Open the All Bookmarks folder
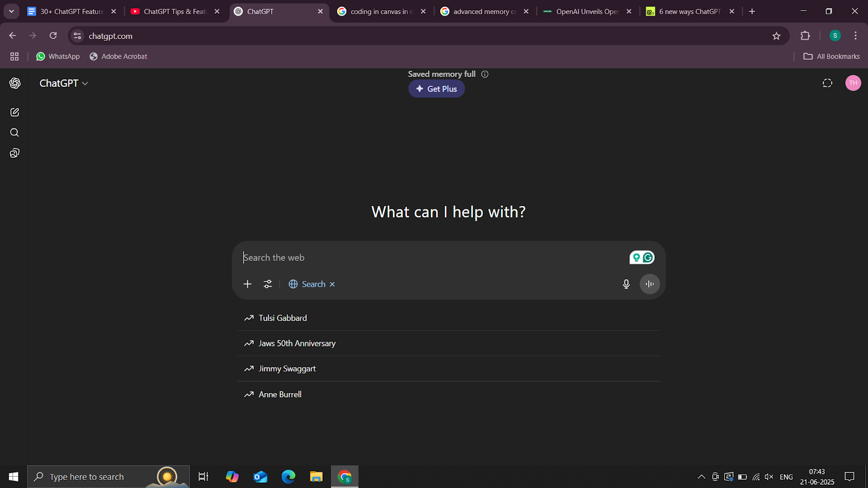The image size is (868, 488). pos(832,56)
